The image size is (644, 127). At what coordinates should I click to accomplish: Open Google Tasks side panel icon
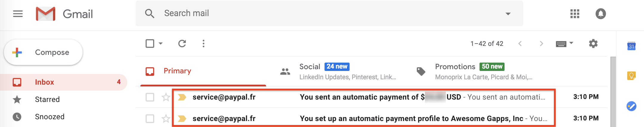(x=631, y=106)
